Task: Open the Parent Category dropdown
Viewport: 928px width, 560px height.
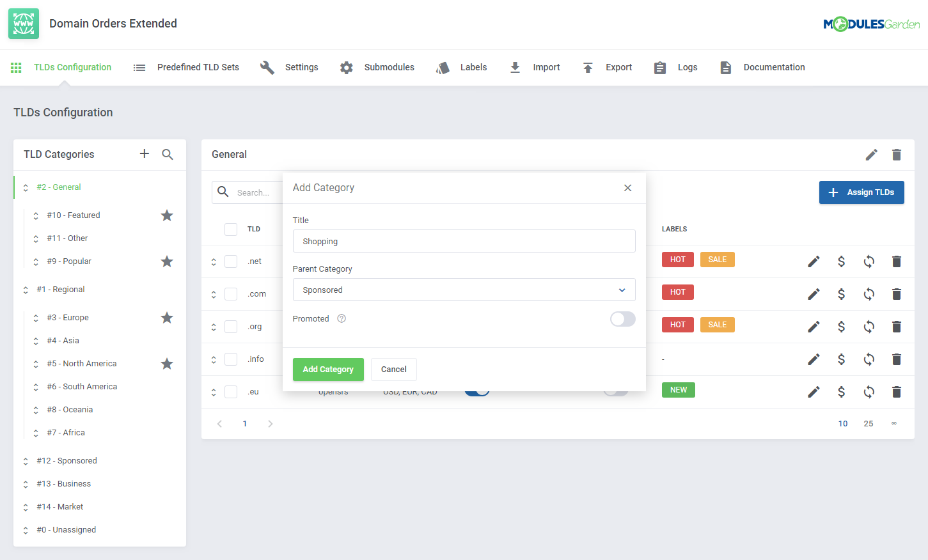Action: pos(464,290)
